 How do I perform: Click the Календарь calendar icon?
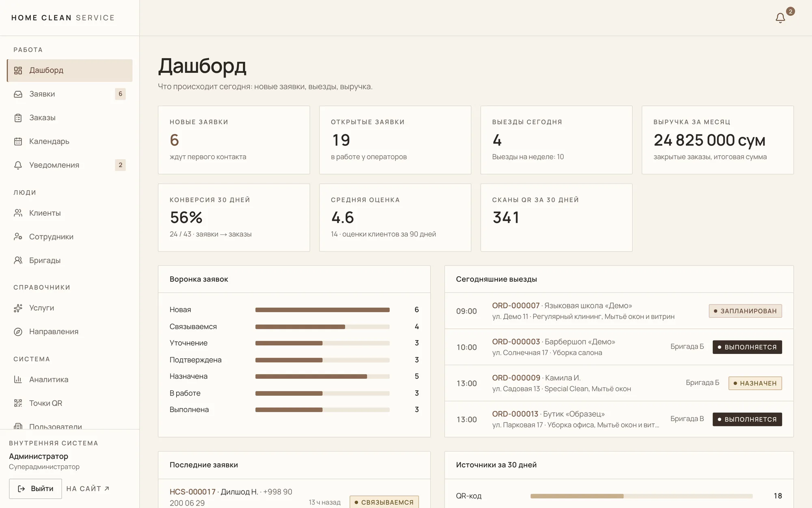18,141
